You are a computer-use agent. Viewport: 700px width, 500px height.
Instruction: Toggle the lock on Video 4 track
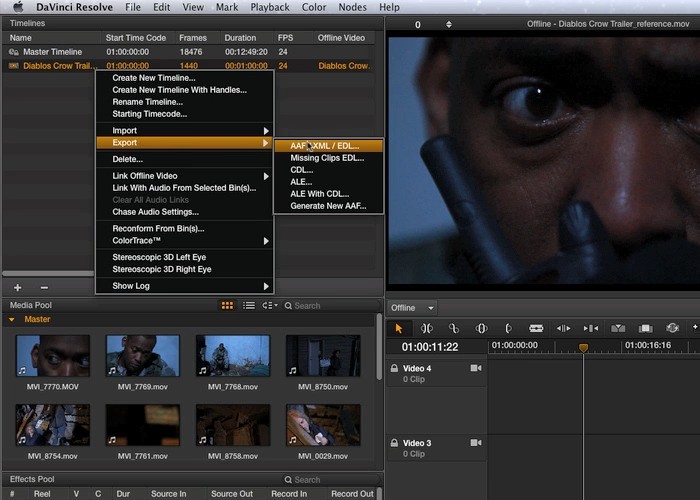click(394, 369)
